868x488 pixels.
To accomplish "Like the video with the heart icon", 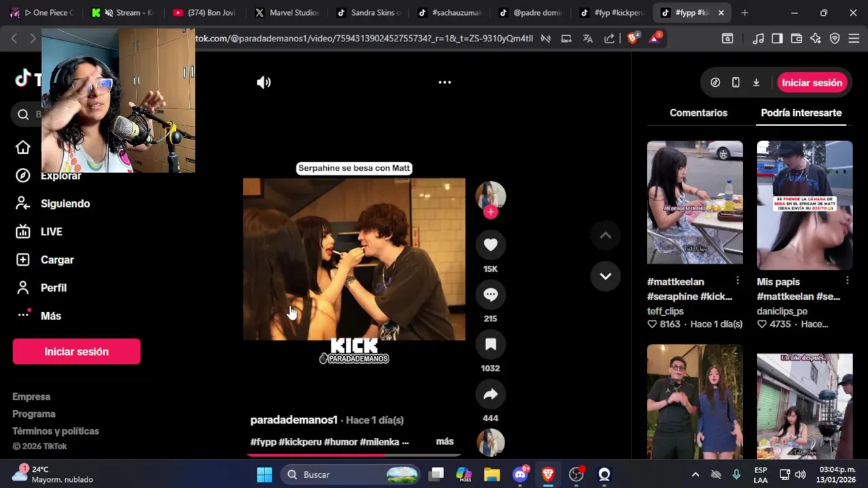I will 490,245.
